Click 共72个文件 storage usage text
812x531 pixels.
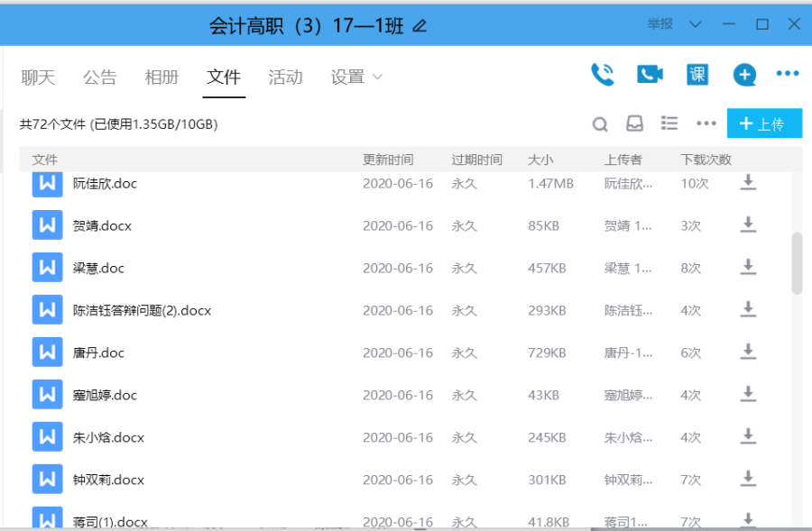[118, 124]
